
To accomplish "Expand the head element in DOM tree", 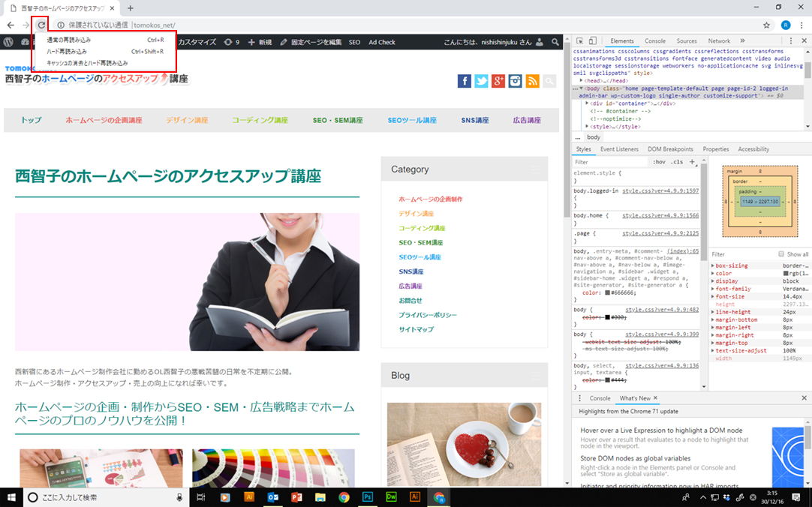I will (581, 80).
